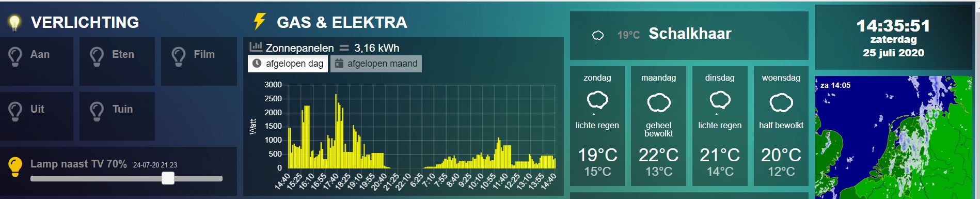Click the maandag cloud icon
This screenshot has height=199, width=980.
pos(659,102)
